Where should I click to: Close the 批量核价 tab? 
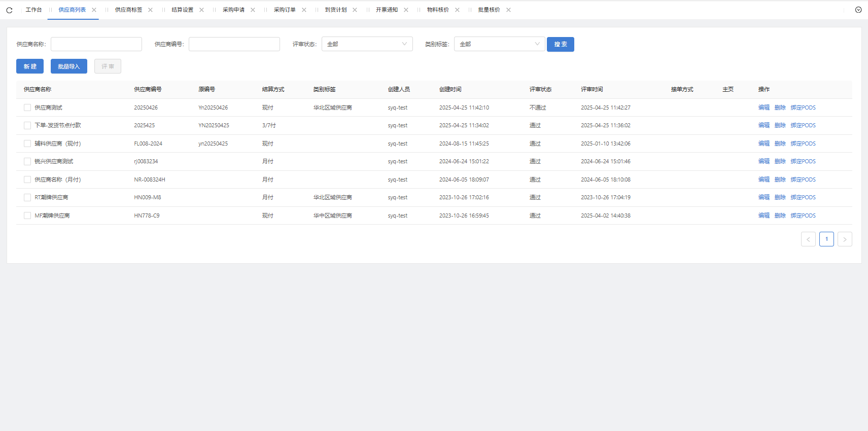508,10
